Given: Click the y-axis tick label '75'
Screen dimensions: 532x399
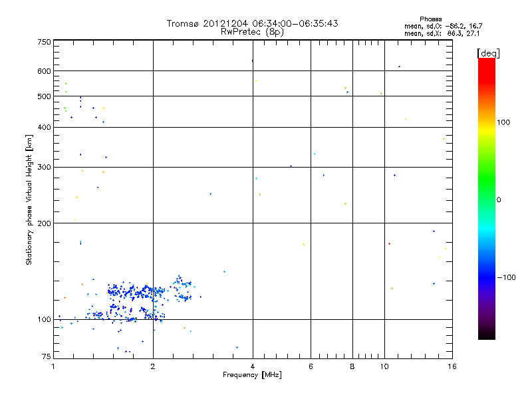Looking at the screenshot, I should [x=47, y=356].
